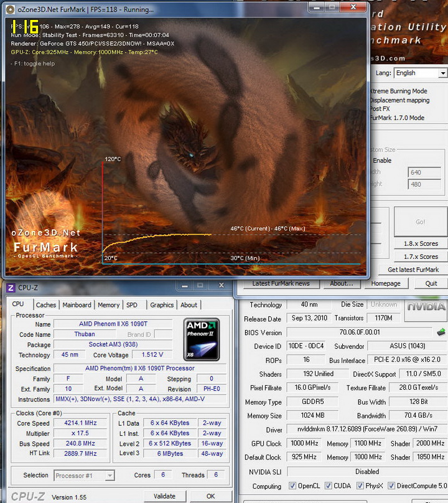The height and width of the screenshot is (503, 448).
Task: Click the FurMark window title bar icon
Action: [10, 9]
